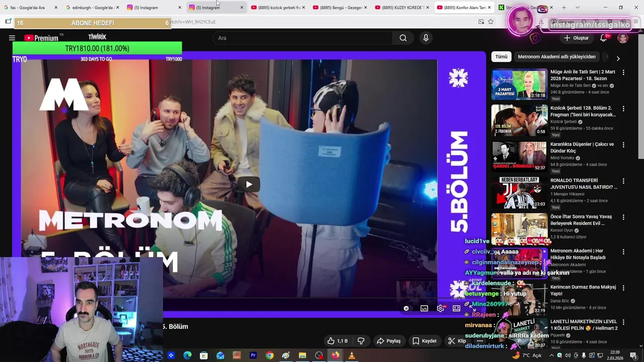
Task: Click the YouTube search field
Action: tap(303, 38)
